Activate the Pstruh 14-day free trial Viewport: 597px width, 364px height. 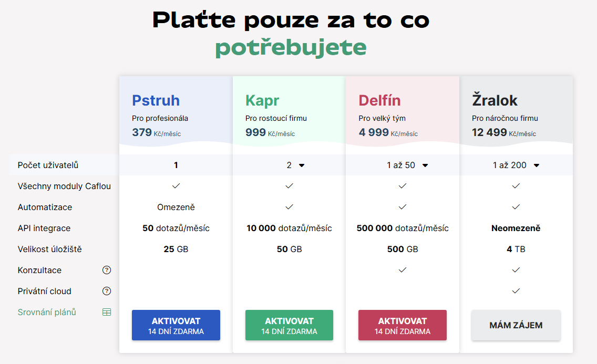[x=176, y=325]
